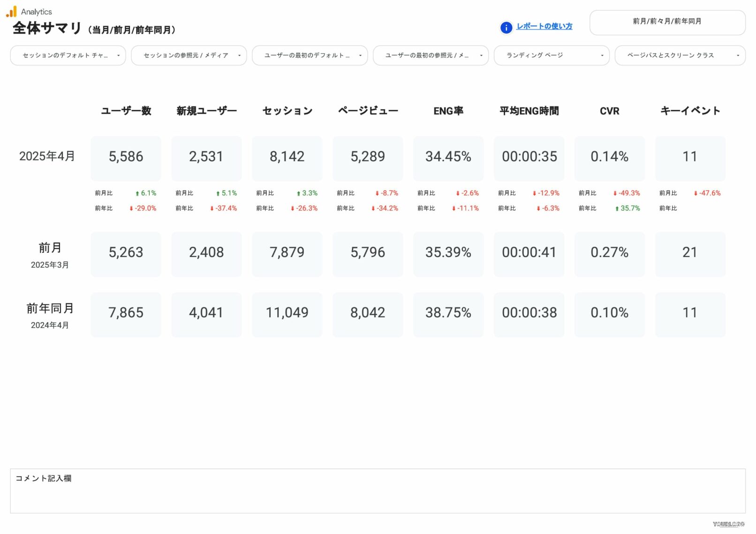Click the green up arrow beside 6.1%

pos(137,194)
